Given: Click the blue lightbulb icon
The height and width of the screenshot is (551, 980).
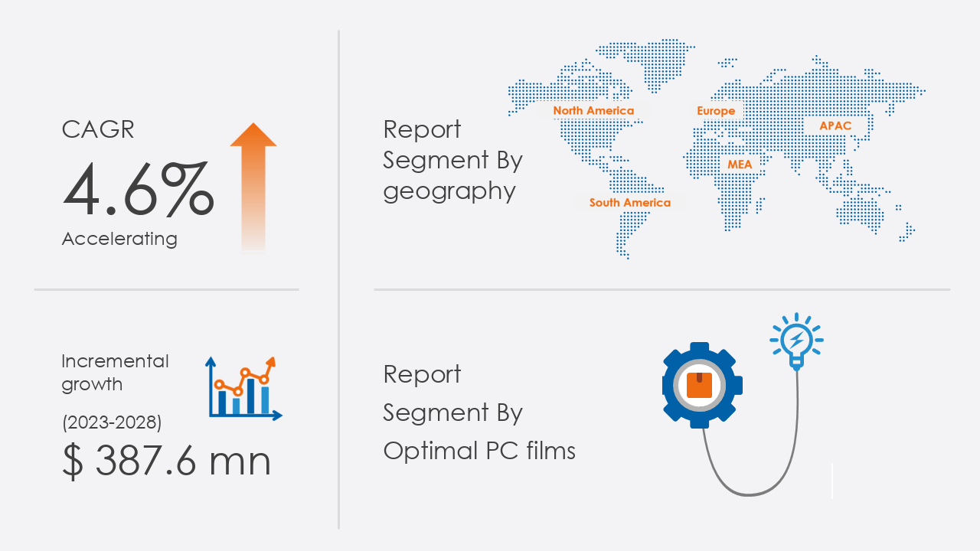Looking at the screenshot, I should pos(796,340).
